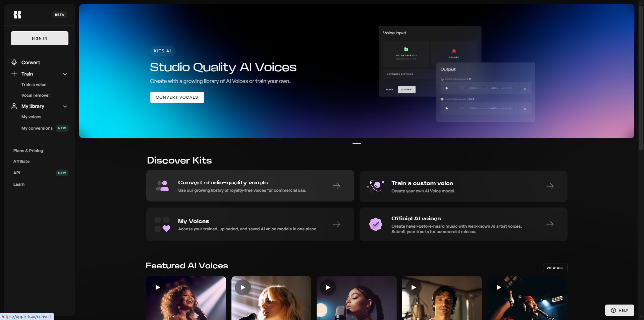Open the Learn link
The width and height of the screenshot is (644, 320).
pos(19,184)
